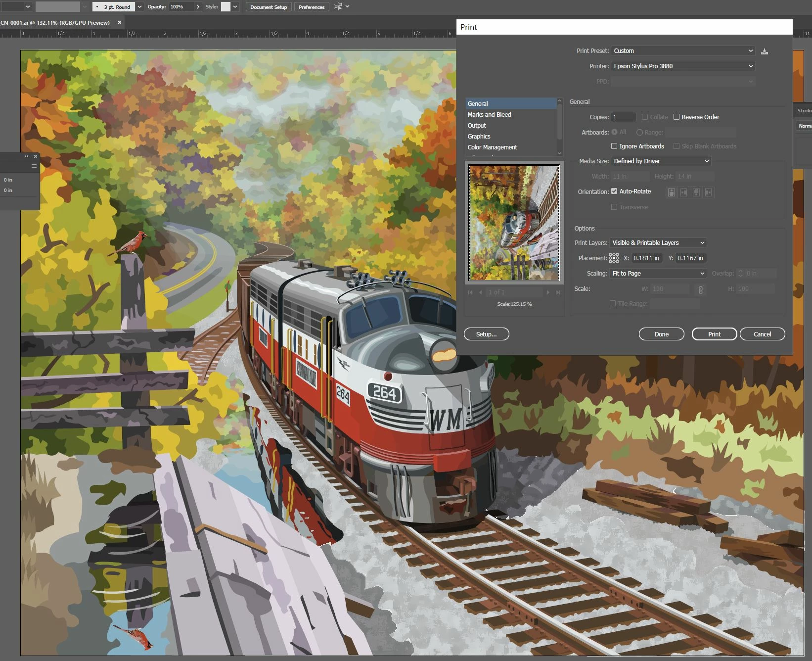Open the graphic Style dropdown arrow
This screenshot has height=661, width=812.
pos(235,6)
